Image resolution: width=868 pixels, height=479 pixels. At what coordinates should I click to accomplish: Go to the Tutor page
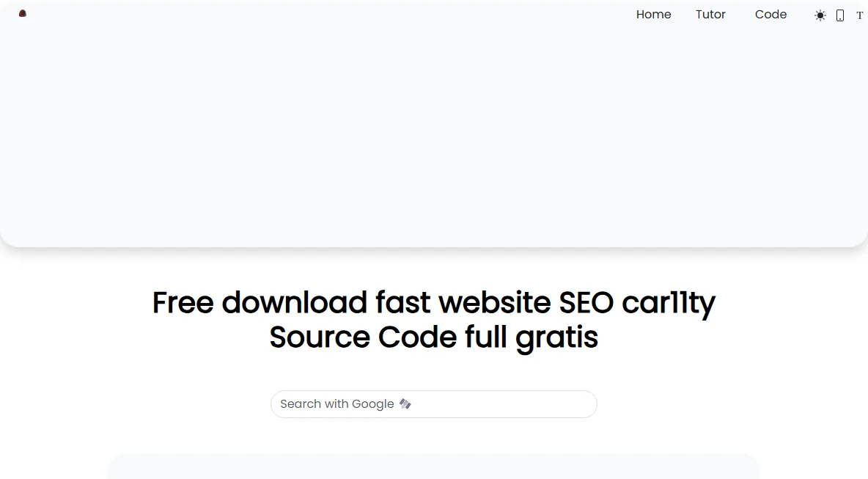710,15
